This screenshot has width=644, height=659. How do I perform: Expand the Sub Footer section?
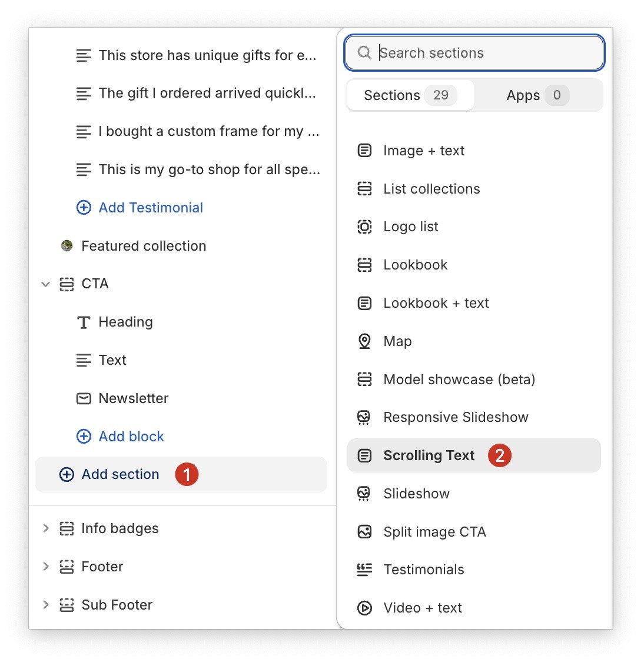[46, 604]
